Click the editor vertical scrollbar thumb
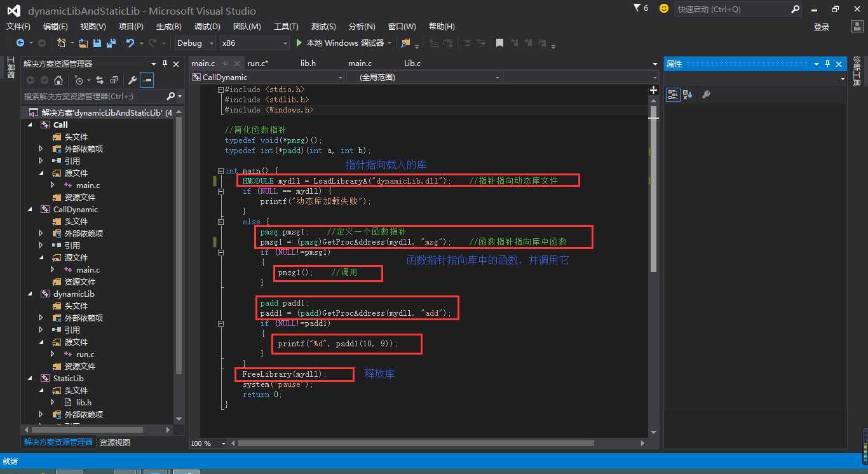Screen dimensions: 868x474 [x=653, y=189]
